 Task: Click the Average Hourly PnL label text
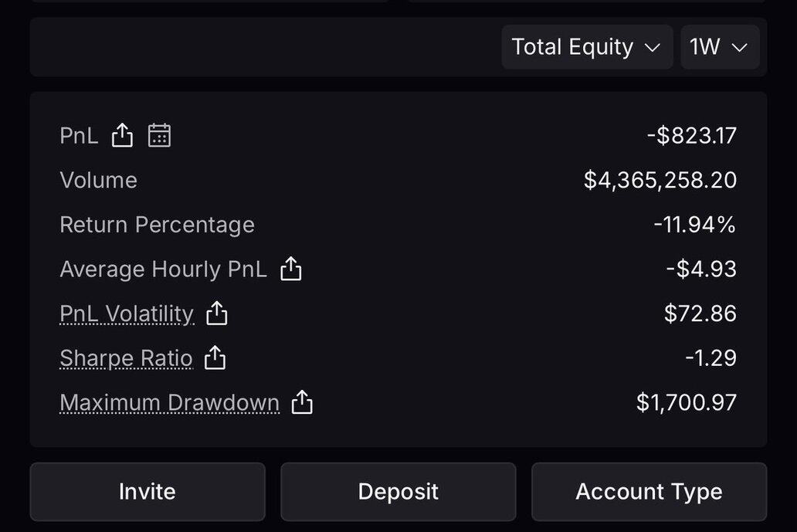click(x=163, y=269)
